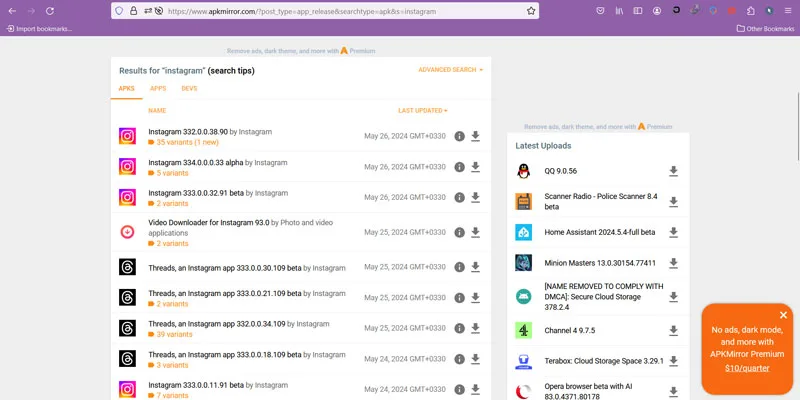Open Photo and video applications developer link

pos(240,228)
